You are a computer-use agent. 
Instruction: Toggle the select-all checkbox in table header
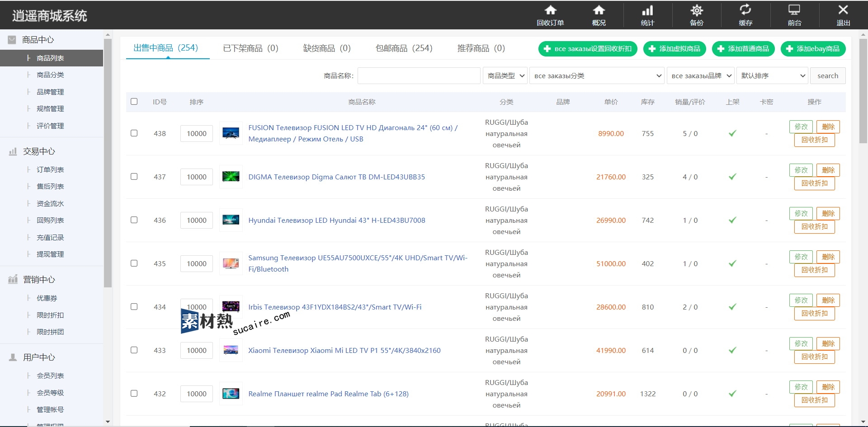pyautogui.click(x=134, y=102)
